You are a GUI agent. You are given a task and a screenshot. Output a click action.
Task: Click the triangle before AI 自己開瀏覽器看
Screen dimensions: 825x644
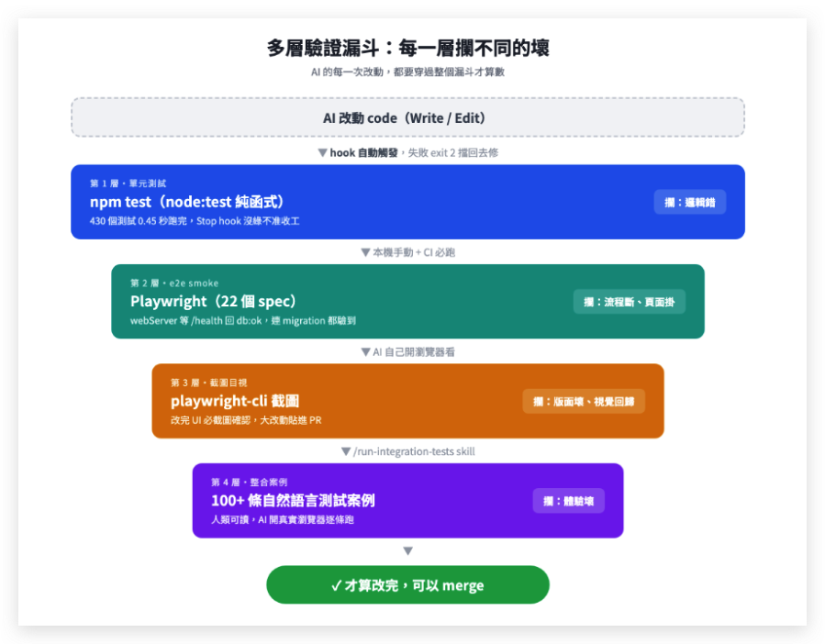coord(365,352)
